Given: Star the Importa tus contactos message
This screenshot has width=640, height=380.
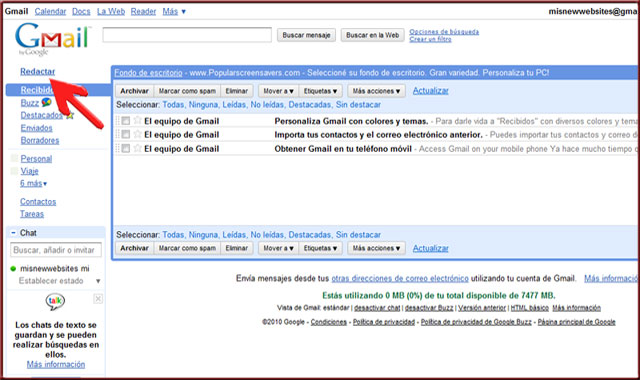Looking at the screenshot, I should 138,134.
